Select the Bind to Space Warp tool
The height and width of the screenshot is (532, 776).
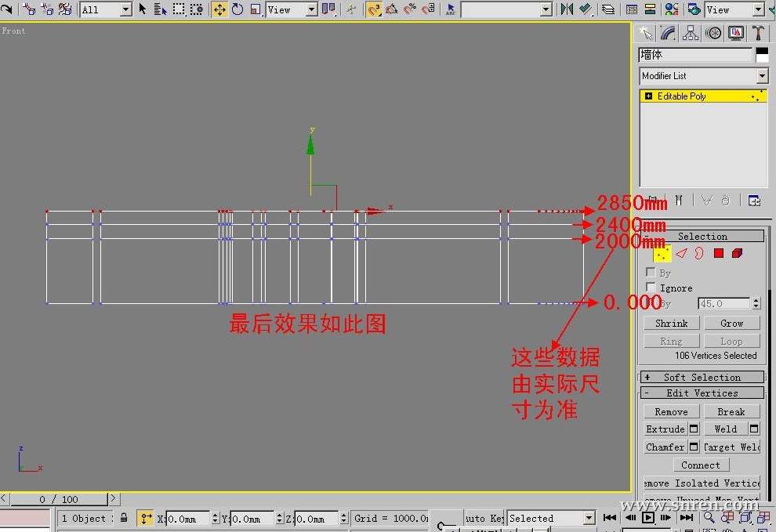tap(65, 9)
